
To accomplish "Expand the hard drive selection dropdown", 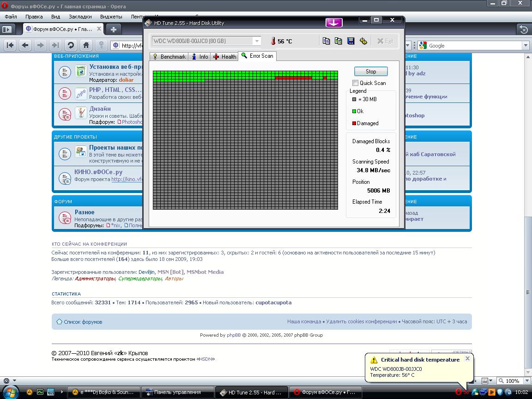I will click(x=257, y=41).
